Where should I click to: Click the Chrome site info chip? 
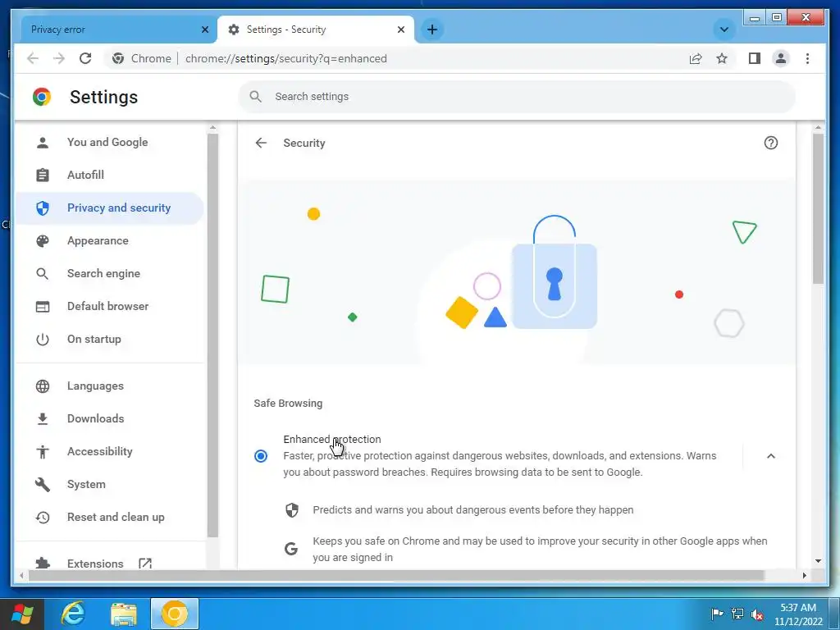tap(143, 58)
